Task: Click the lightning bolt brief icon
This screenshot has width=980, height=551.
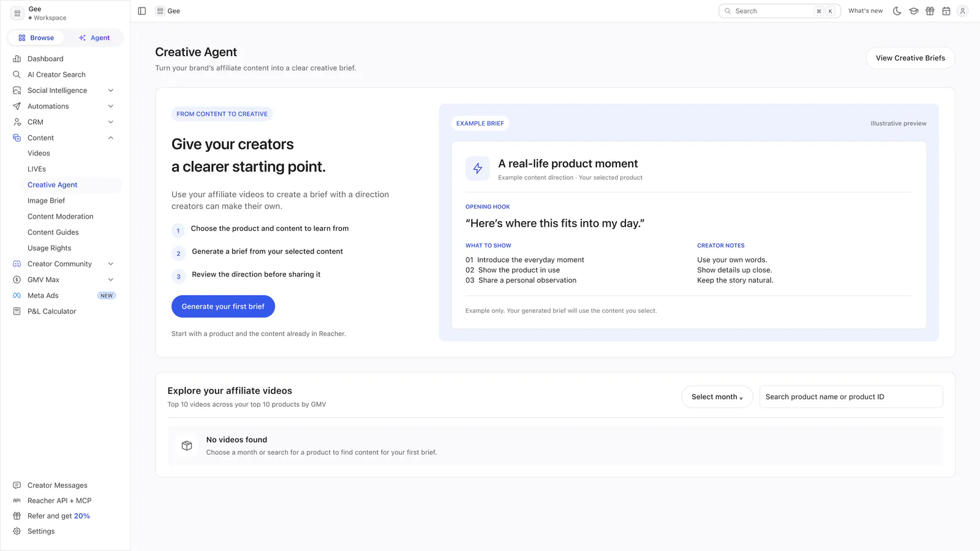Action: click(x=478, y=168)
